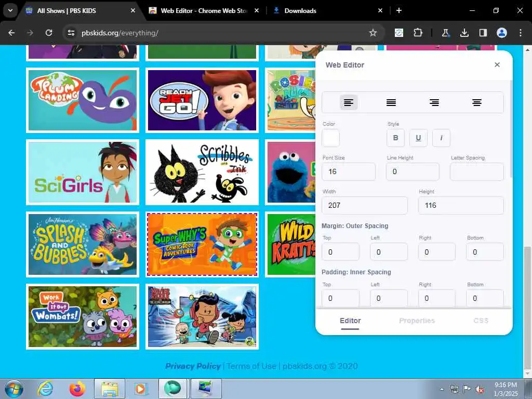Open Windows Explorer folder in taskbar
532x399 pixels.
pyautogui.click(x=110, y=389)
